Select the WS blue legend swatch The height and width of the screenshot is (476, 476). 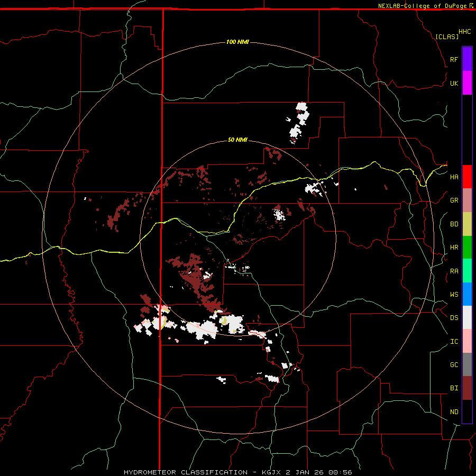[467, 294]
